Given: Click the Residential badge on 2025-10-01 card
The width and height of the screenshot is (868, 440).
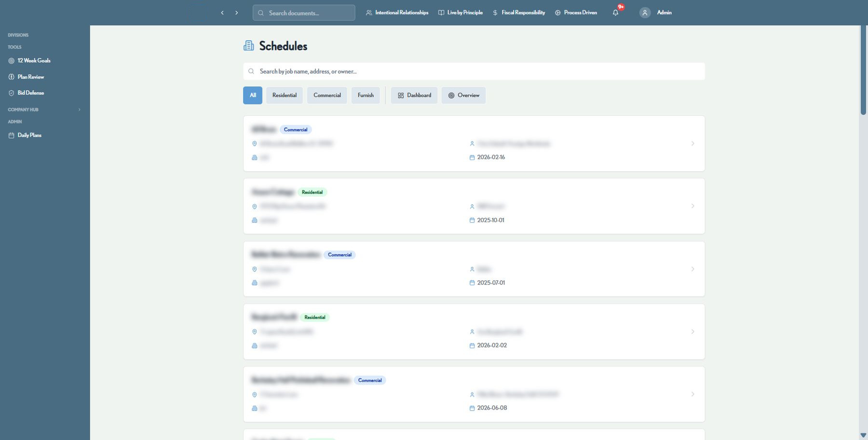Looking at the screenshot, I should point(312,192).
